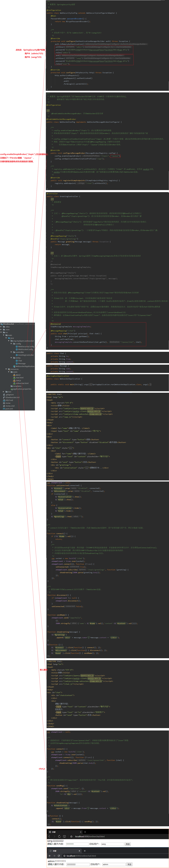Viewport: 169px width, 868px height.
Task: Open the pom.xml Maven file
Action: (9, 409)
